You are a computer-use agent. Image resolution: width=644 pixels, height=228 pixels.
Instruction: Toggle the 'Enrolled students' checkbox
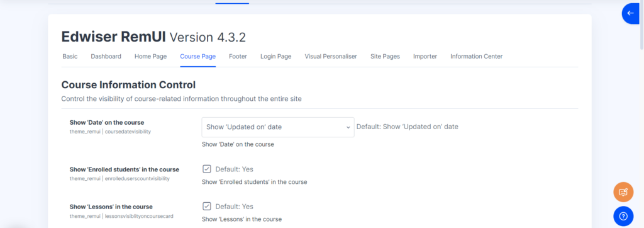206,169
